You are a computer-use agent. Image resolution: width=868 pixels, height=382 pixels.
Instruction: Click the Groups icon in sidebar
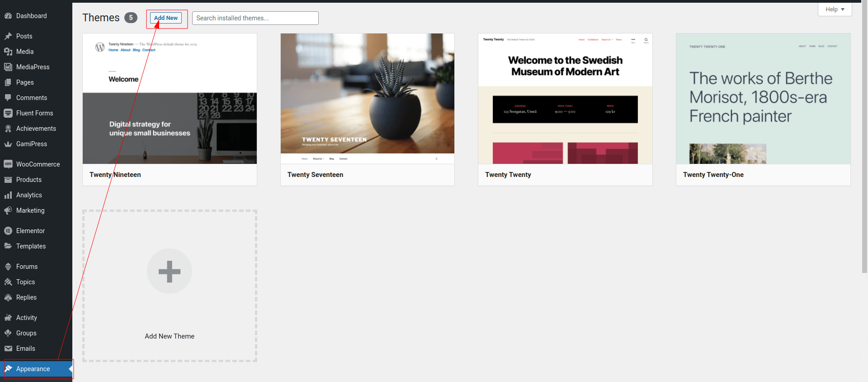[x=8, y=333]
